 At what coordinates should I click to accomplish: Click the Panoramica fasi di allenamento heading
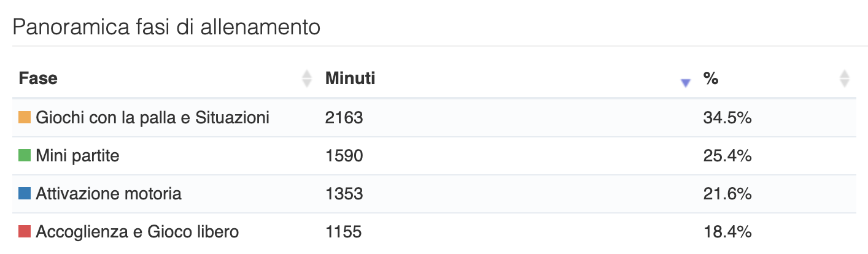click(166, 28)
